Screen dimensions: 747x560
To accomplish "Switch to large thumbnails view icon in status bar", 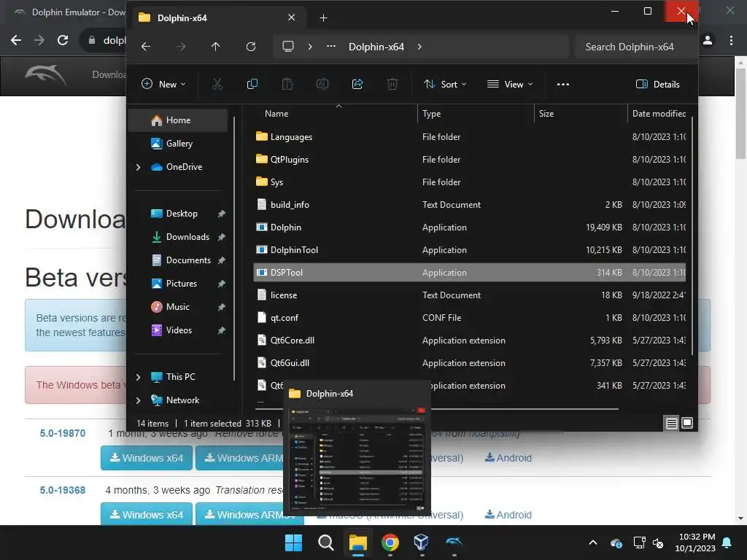I will click(687, 423).
